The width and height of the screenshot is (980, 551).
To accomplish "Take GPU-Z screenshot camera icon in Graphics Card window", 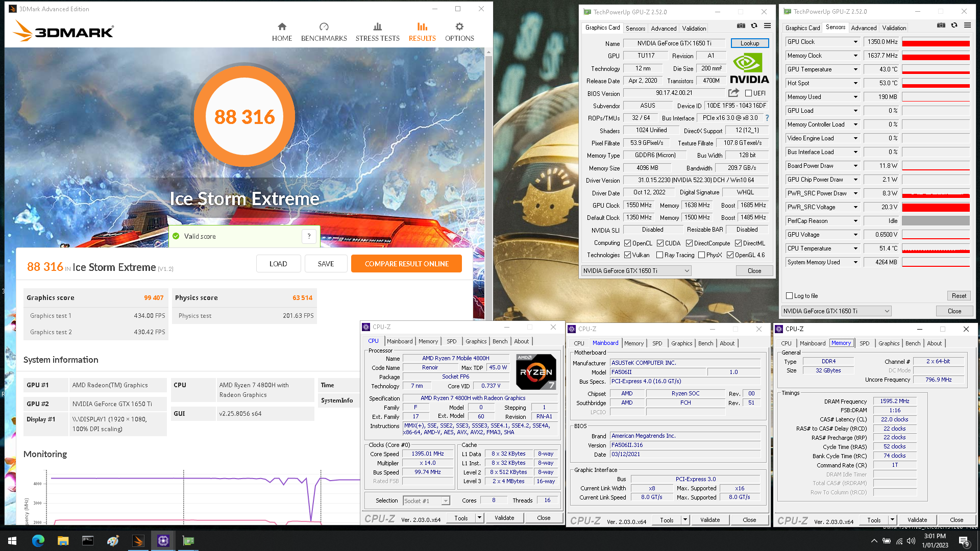I will pyautogui.click(x=741, y=26).
